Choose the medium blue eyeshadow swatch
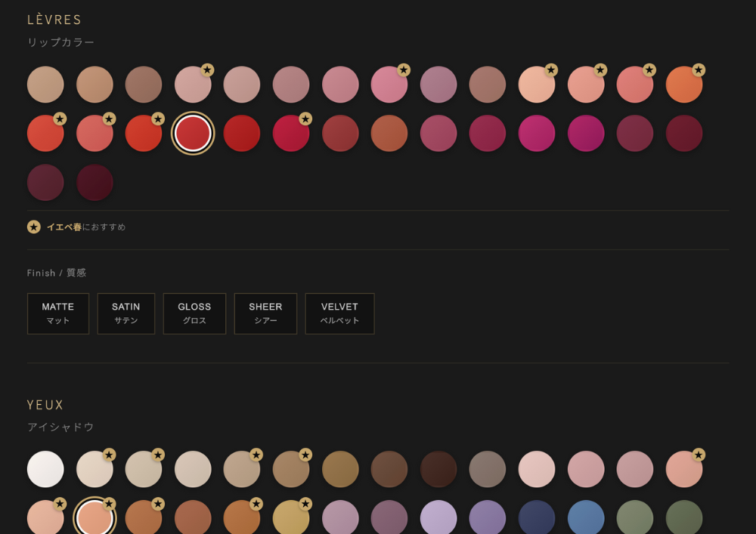Screen dimensions: 756x534 tap(586, 518)
